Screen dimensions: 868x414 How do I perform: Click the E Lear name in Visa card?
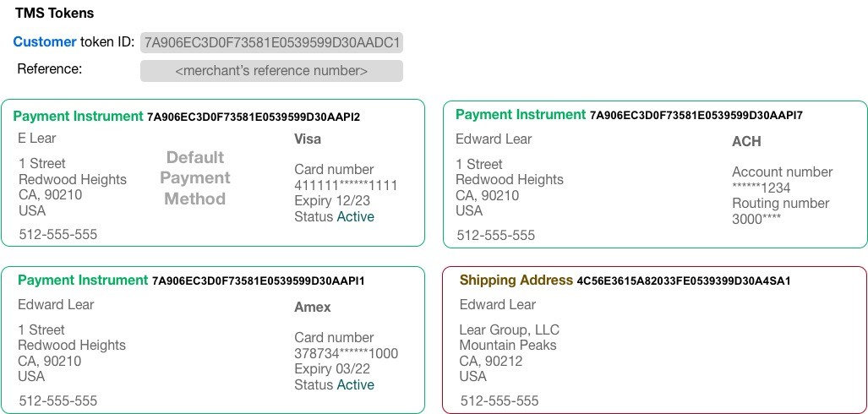[x=37, y=138]
